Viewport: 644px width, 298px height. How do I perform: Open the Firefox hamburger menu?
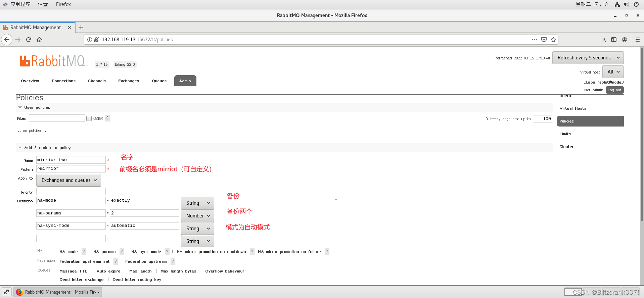click(x=637, y=40)
